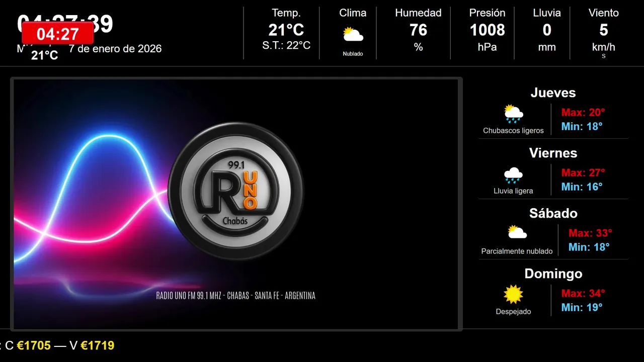Click Min: 18° for Sábado
This screenshot has height=362, width=644.
coord(589,247)
